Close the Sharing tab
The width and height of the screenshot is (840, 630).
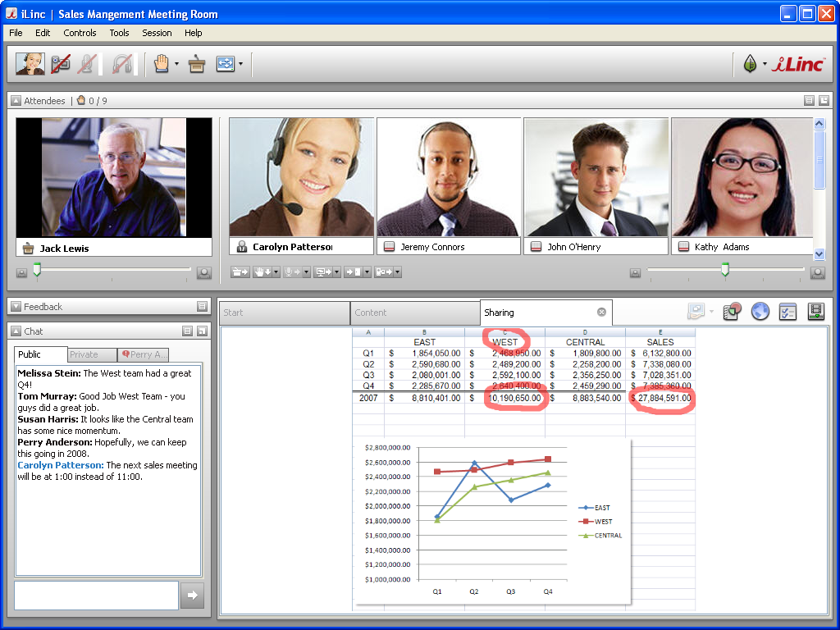601,313
